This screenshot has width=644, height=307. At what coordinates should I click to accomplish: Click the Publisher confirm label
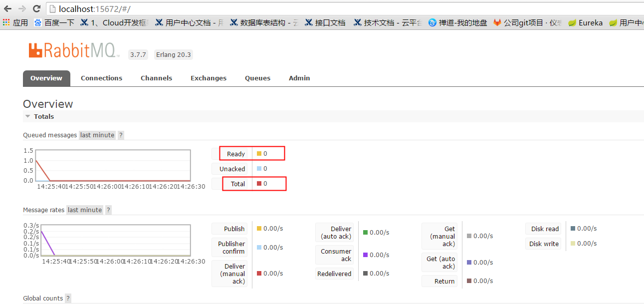pyautogui.click(x=229, y=247)
